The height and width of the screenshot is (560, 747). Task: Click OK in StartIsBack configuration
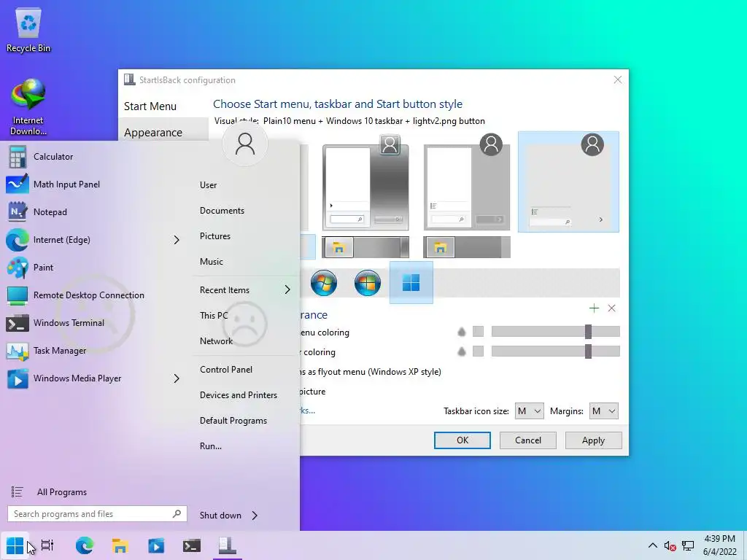pos(462,440)
